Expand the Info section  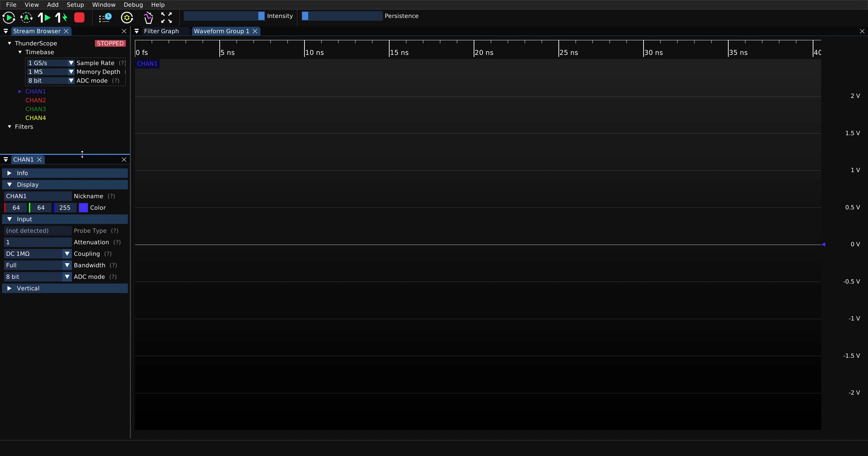65,173
